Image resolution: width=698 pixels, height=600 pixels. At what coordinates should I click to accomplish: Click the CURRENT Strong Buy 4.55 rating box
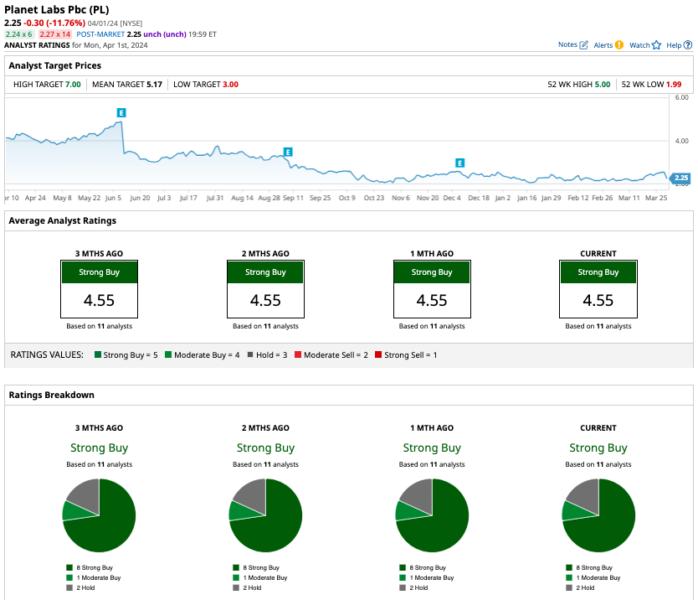(598, 289)
